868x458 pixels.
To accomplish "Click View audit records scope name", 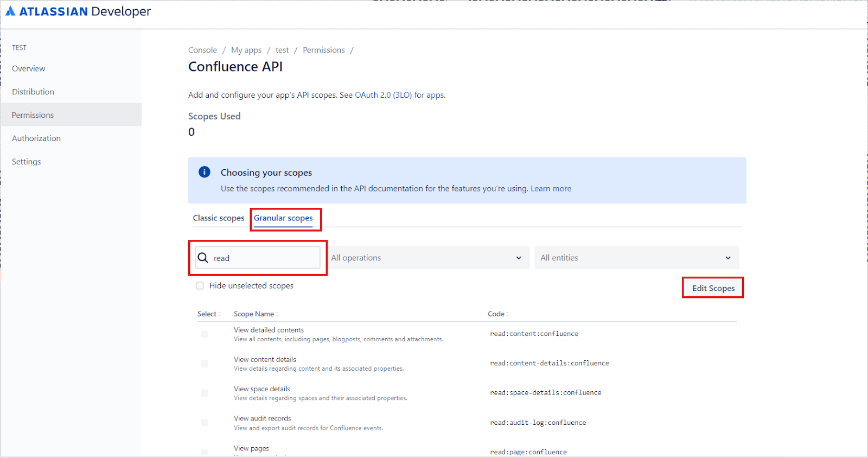I will click(x=263, y=418).
